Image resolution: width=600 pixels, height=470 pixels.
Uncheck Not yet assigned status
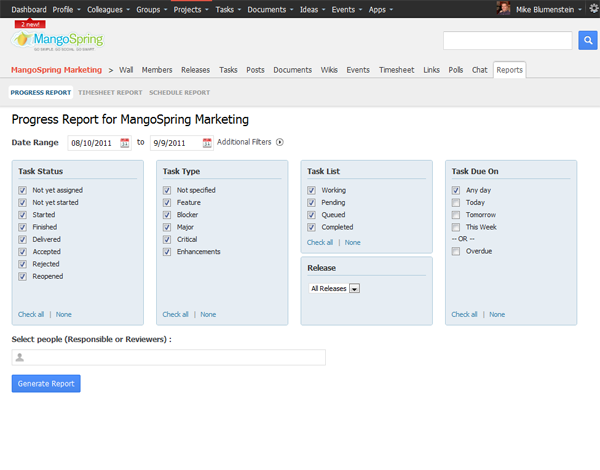point(23,190)
